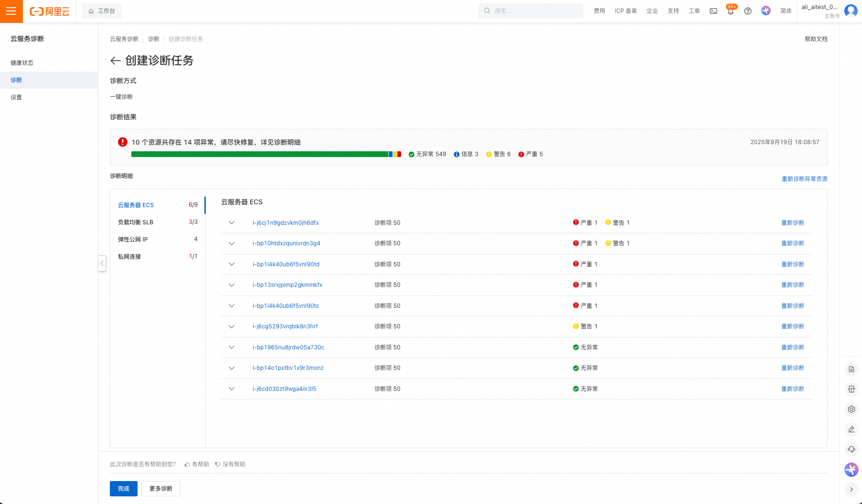The width and height of the screenshot is (862, 504).
Task: Open instance link i-bp10htdxzqunivrdn3g4
Action: pos(287,243)
